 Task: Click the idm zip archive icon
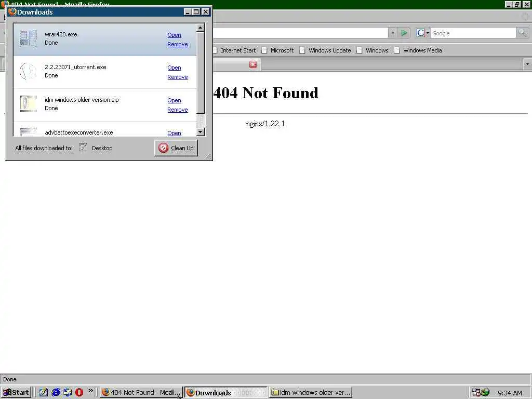coord(28,104)
